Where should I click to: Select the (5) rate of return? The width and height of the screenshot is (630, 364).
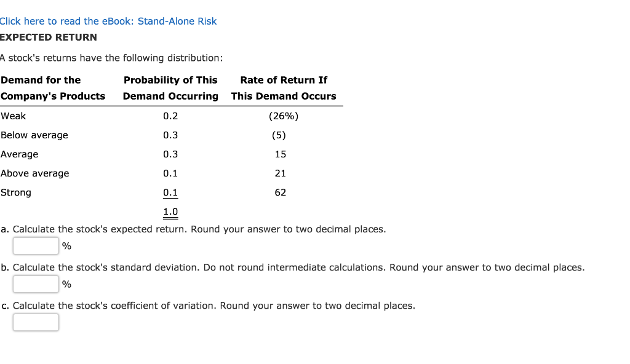(280, 135)
